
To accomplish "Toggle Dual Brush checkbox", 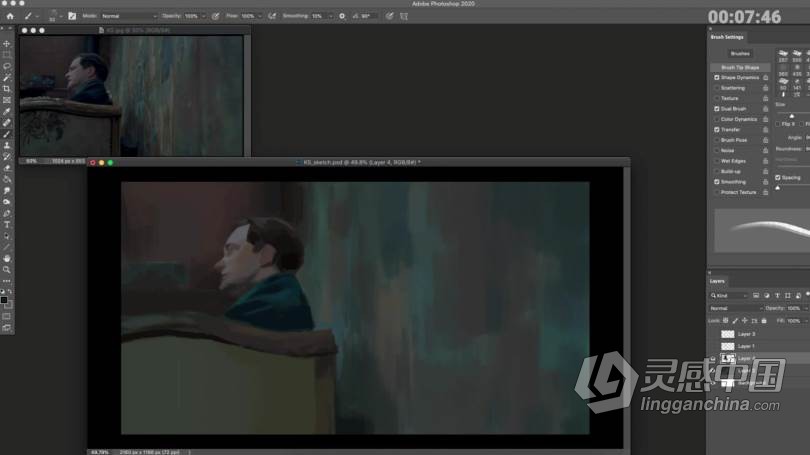I will tap(716, 109).
